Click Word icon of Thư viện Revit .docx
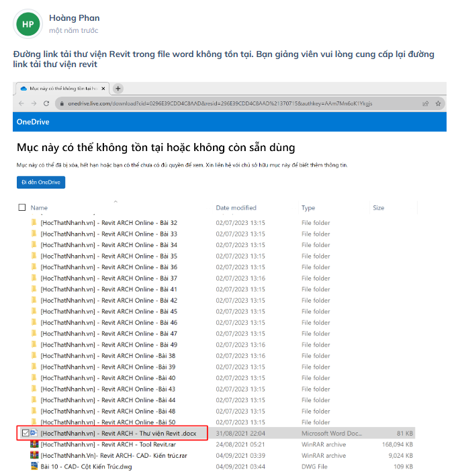 [x=34, y=433]
